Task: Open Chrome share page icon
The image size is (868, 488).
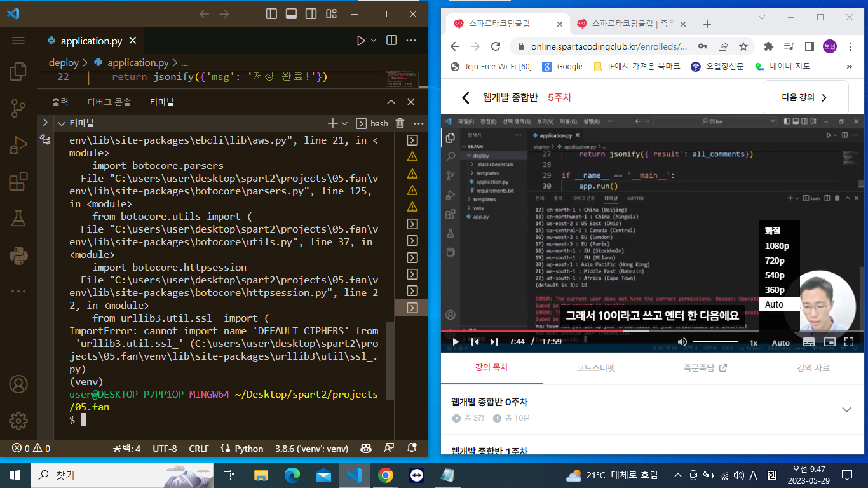Action: point(723,46)
